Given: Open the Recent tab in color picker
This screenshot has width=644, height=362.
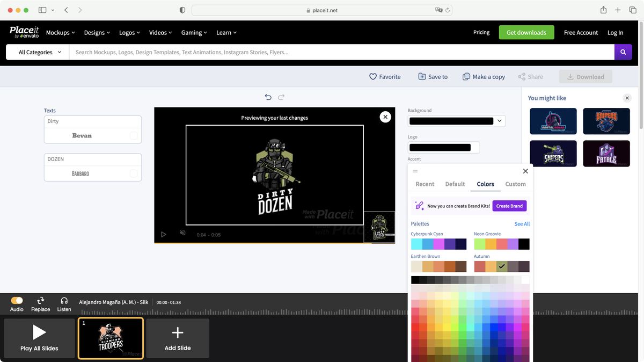Looking at the screenshot, I should pos(425,184).
